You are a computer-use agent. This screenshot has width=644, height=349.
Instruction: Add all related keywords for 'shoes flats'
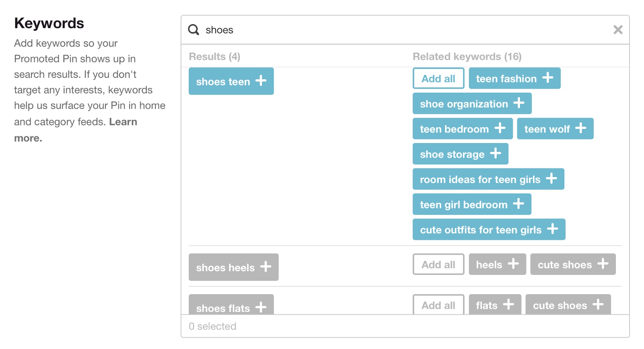pyautogui.click(x=438, y=305)
